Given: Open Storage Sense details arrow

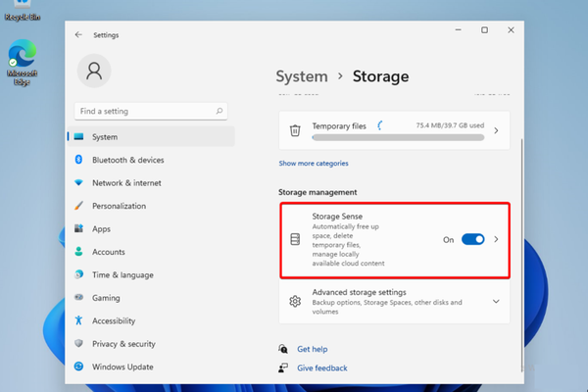Looking at the screenshot, I should click(x=496, y=239).
